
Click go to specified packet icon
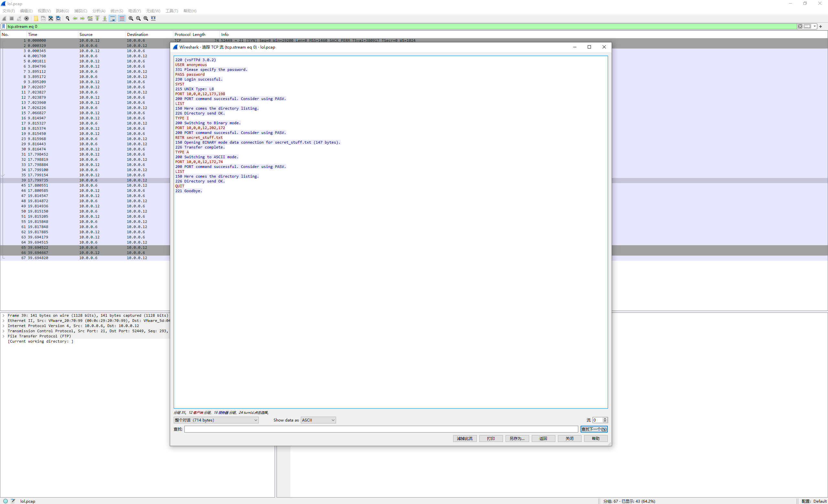coord(90,18)
